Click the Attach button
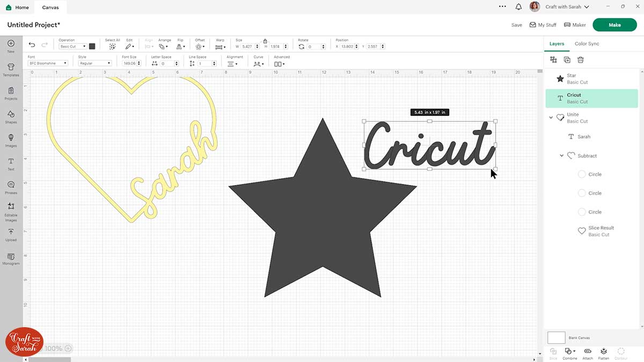This screenshot has width=644, height=362. click(x=588, y=353)
